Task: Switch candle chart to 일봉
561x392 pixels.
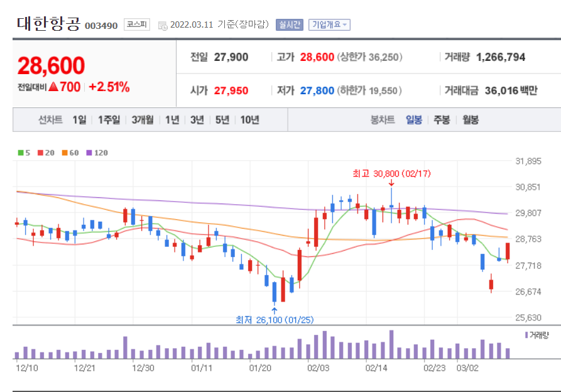Action: click(414, 120)
